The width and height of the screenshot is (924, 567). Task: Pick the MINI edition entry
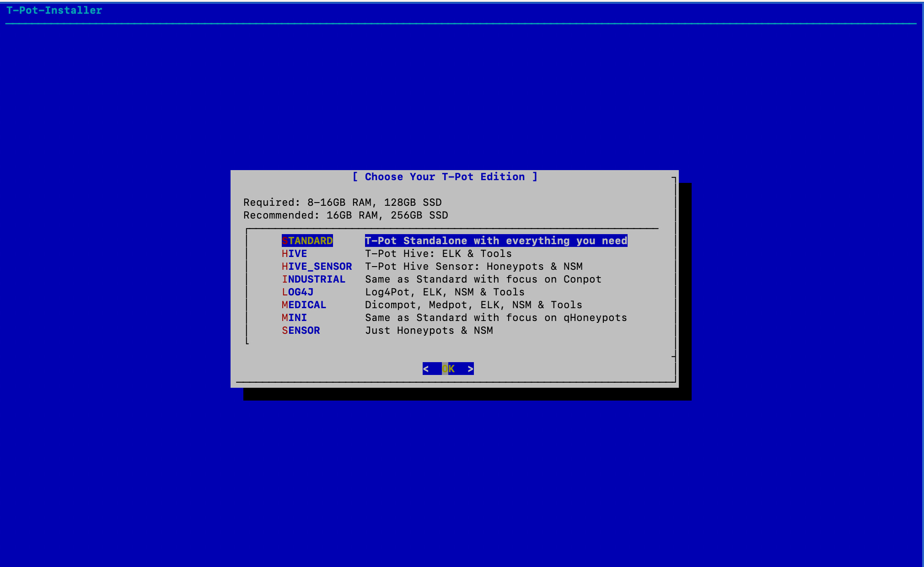coord(294,317)
